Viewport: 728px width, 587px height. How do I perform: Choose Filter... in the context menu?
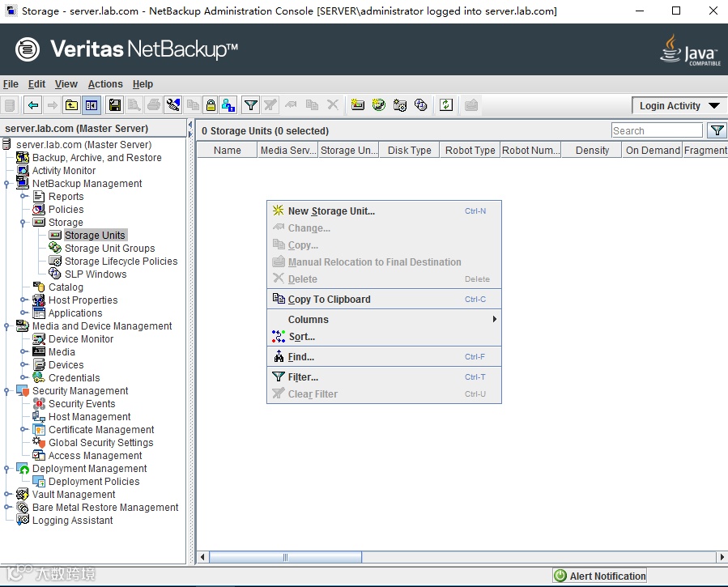tap(384, 376)
